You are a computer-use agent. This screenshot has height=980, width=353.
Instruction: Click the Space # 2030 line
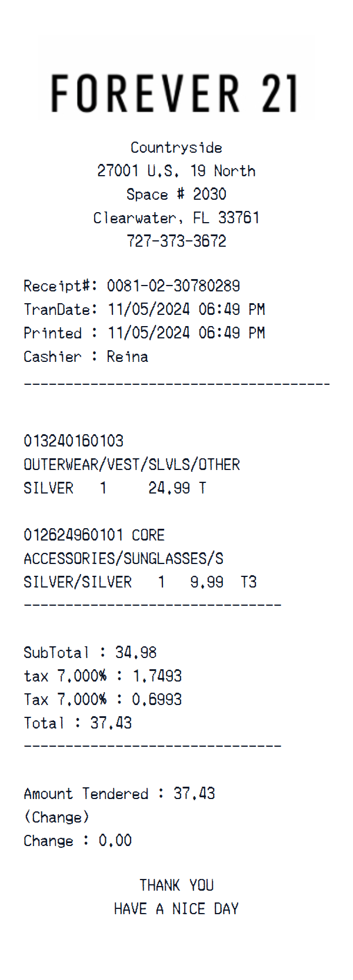pos(176,194)
